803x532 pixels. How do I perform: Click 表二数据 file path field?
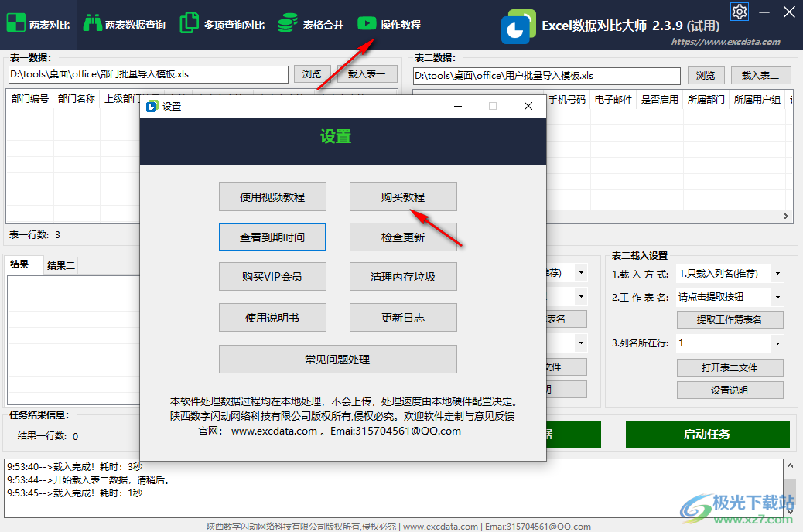[x=546, y=76]
